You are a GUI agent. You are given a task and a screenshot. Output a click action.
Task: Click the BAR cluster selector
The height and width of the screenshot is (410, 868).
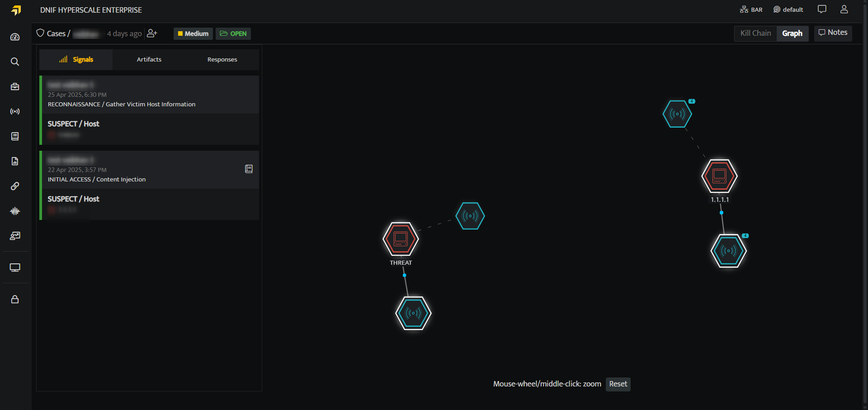pos(751,10)
